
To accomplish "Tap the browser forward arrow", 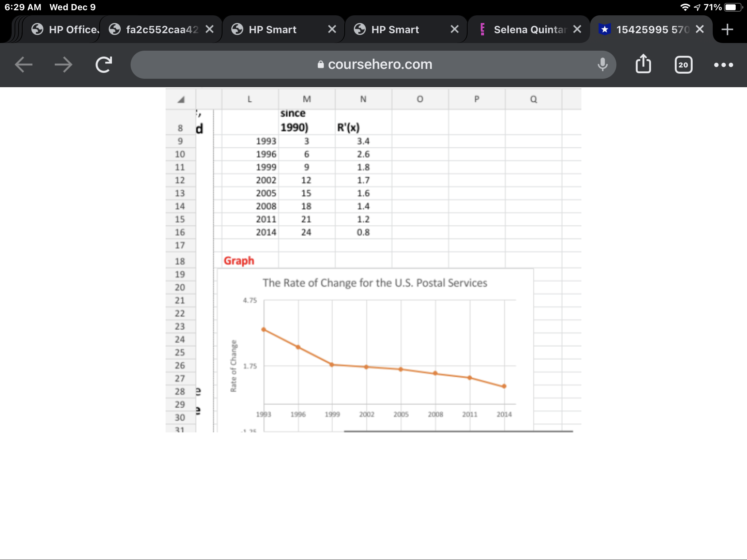I will 63,65.
